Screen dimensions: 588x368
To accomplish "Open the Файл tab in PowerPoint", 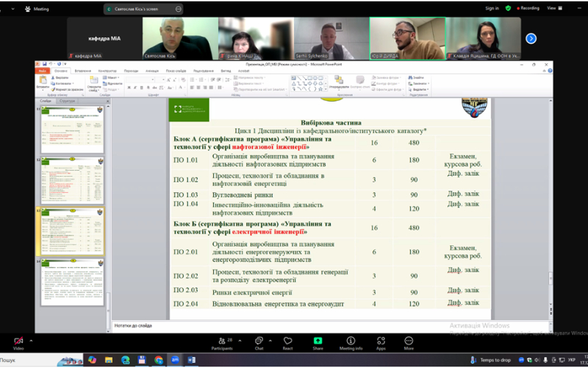I will tap(43, 71).
